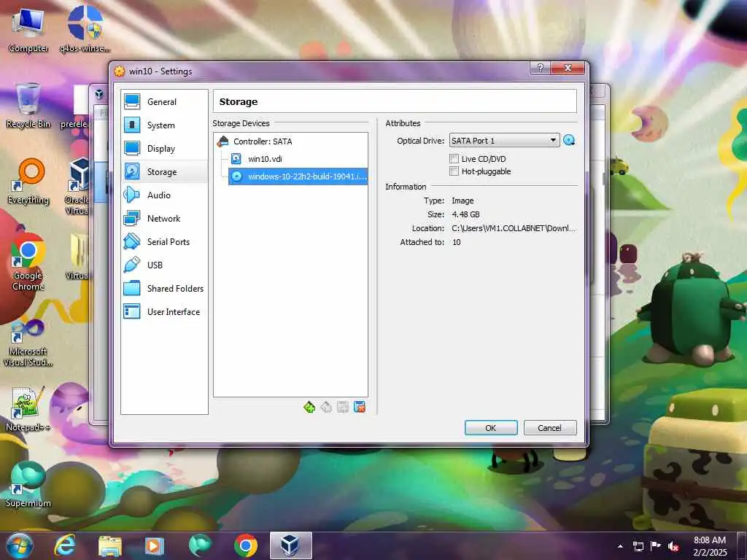Screen dimensions: 747x560
Task: Click the add new storage controller icon
Action: click(x=309, y=407)
